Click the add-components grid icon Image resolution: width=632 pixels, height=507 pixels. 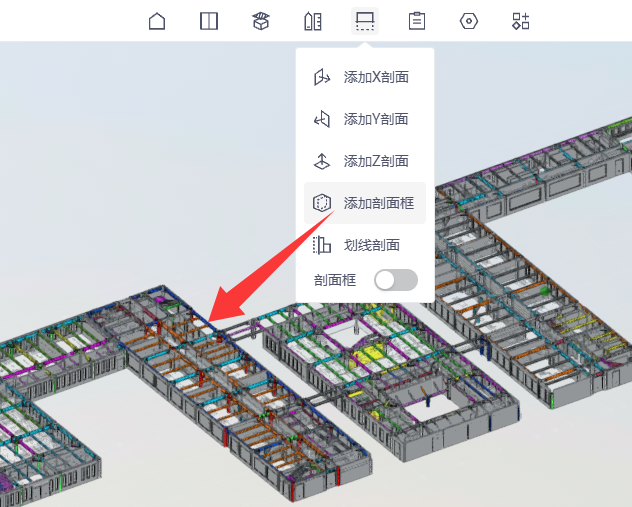[x=521, y=21]
